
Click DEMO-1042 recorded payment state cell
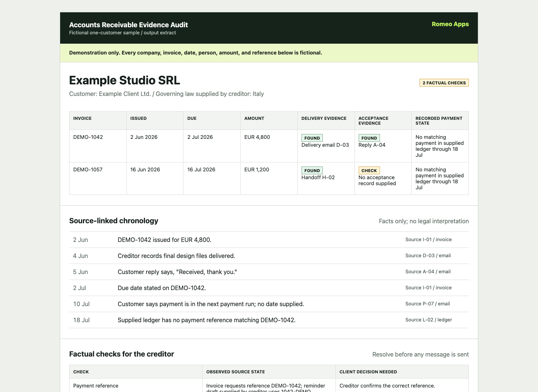[440, 146]
